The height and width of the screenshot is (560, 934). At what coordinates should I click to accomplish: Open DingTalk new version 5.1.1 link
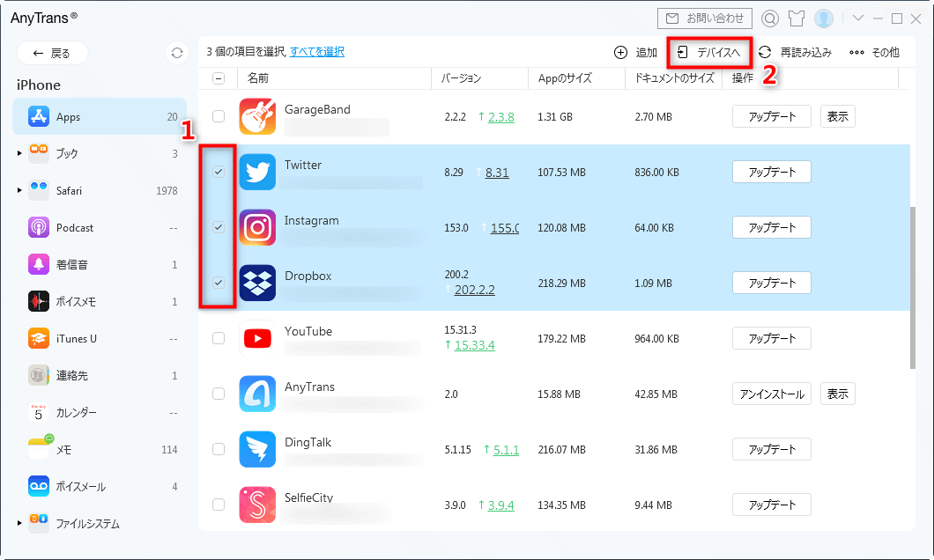507,450
